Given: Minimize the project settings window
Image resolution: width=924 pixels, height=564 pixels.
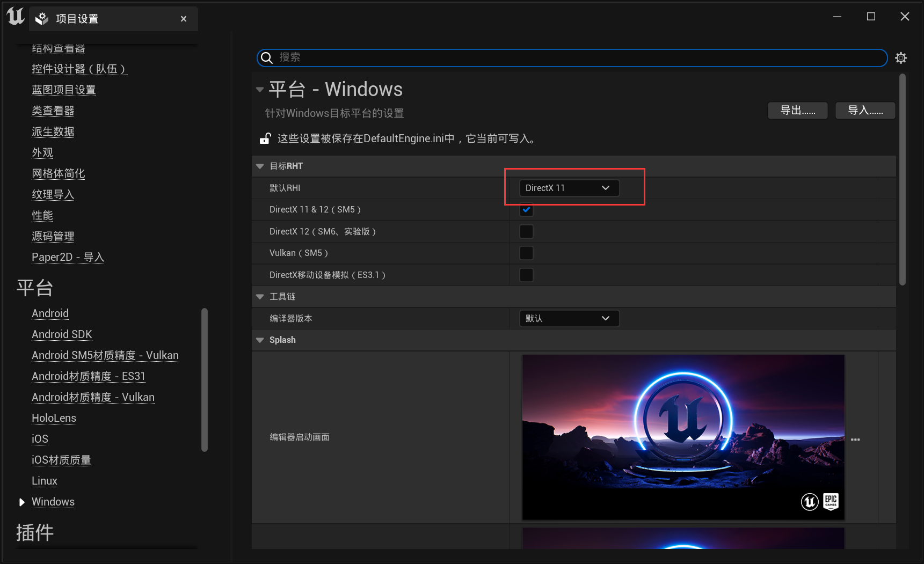Looking at the screenshot, I should pyautogui.click(x=837, y=17).
